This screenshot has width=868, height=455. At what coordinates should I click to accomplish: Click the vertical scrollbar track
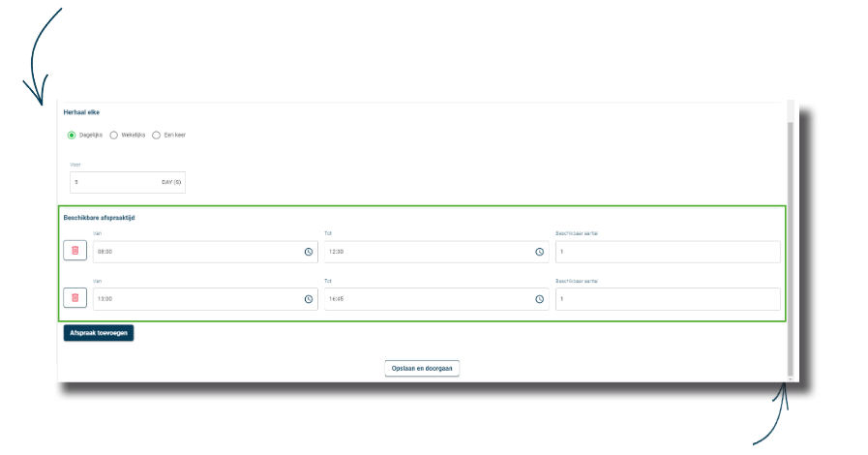pos(791,242)
